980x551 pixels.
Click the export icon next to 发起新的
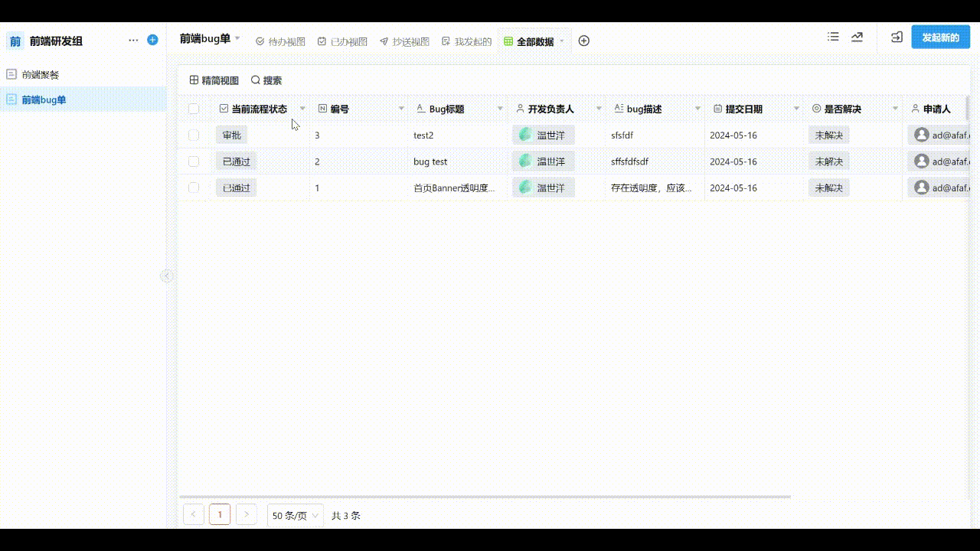[896, 36]
